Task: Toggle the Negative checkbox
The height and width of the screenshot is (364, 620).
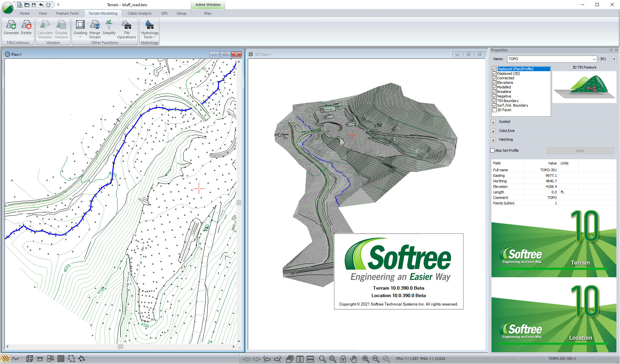Action: click(494, 96)
